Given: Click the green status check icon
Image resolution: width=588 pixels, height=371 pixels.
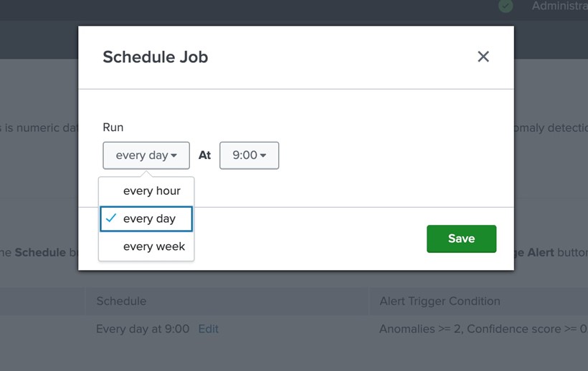Looking at the screenshot, I should click(x=506, y=6).
